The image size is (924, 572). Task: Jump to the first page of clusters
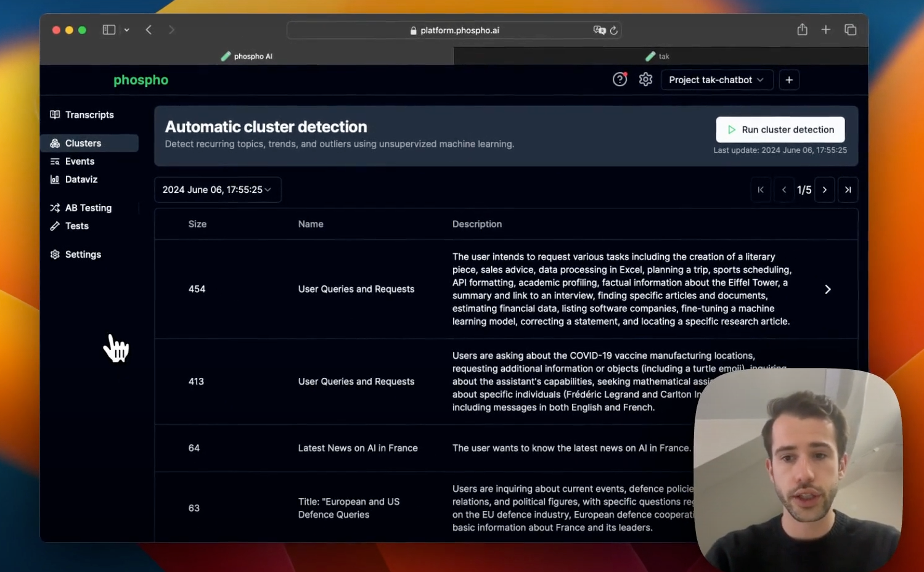click(x=761, y=190)
